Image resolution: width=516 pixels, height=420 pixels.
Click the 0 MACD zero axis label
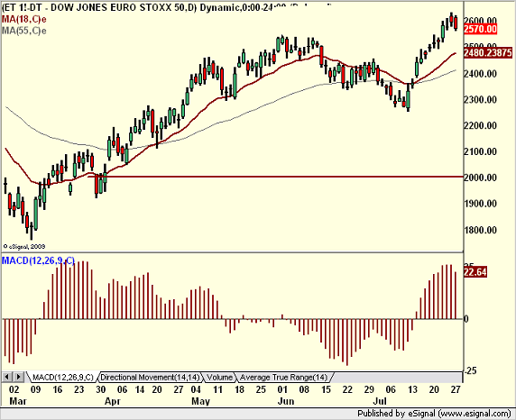(466, 319)
